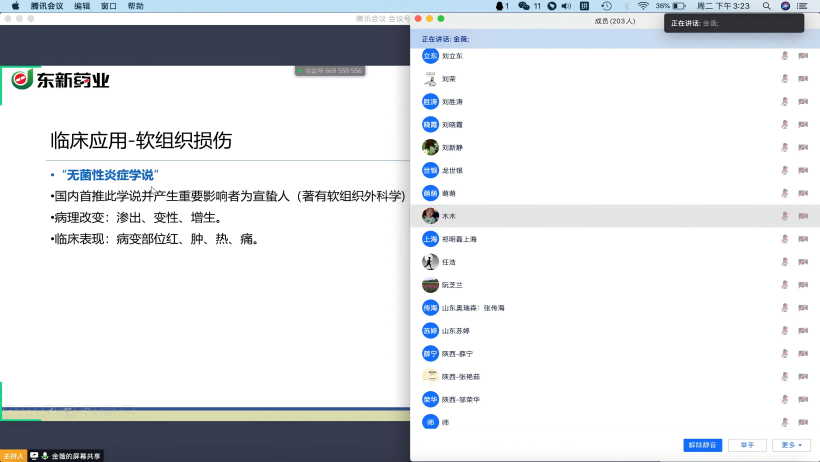This screenshot has width=820, height=462.
Task: Open the 窗口 menu
Action: [x=108, y=6]
